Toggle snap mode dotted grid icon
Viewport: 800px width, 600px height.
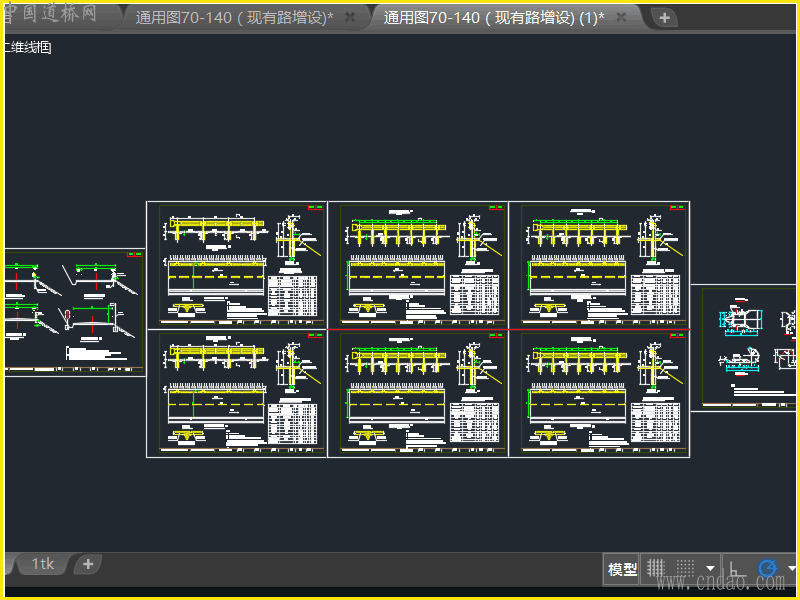[x=684, y=569]
